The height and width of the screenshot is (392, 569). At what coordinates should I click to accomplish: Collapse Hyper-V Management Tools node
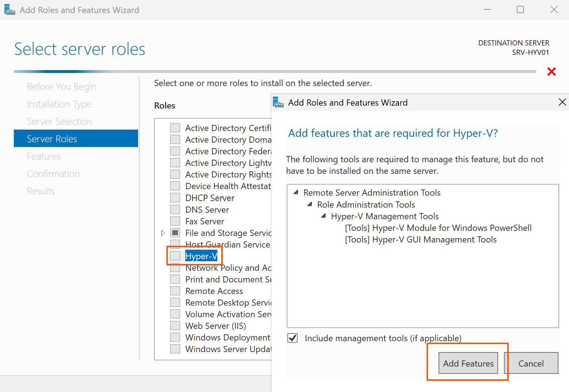pos(323,216)
